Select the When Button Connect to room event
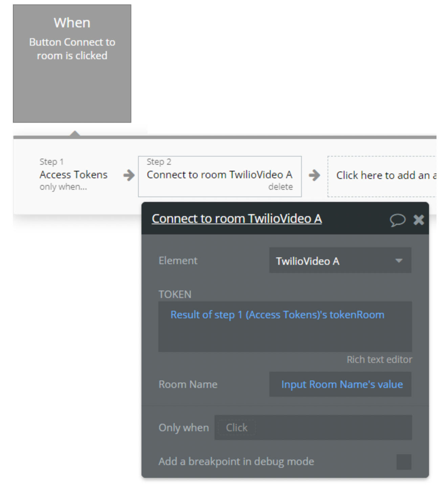This screenshot has height=485, width=448. coord(72,64)
